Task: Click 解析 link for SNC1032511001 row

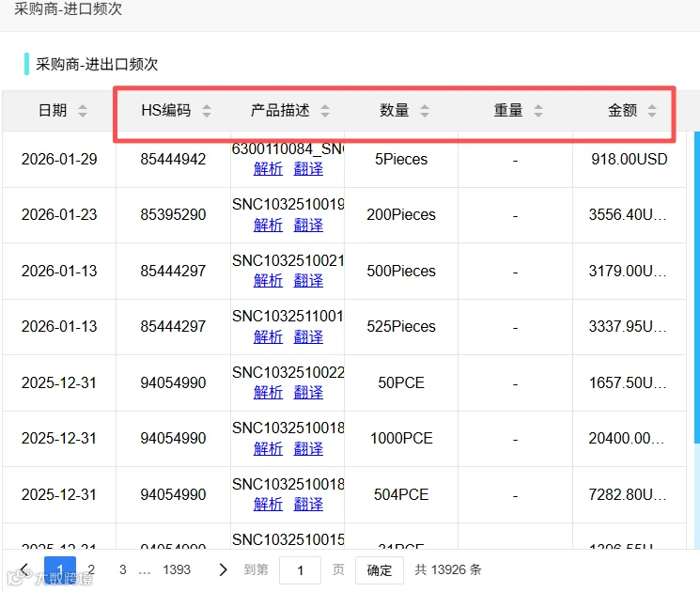Action: point(268,336)
